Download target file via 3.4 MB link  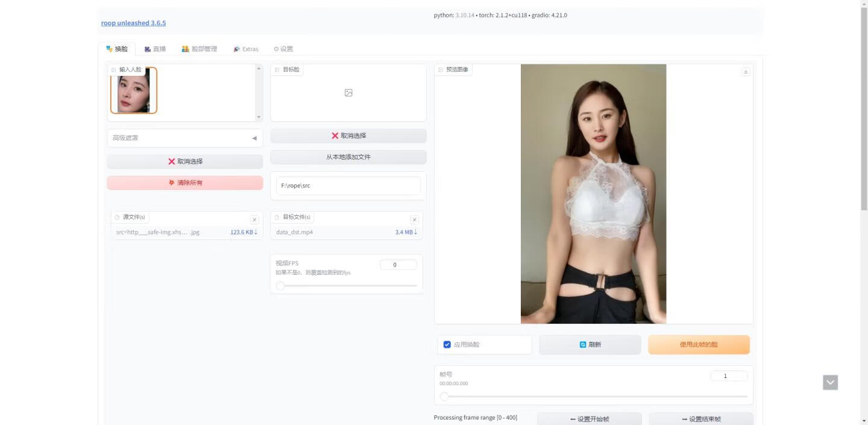[x=406, y=232]
